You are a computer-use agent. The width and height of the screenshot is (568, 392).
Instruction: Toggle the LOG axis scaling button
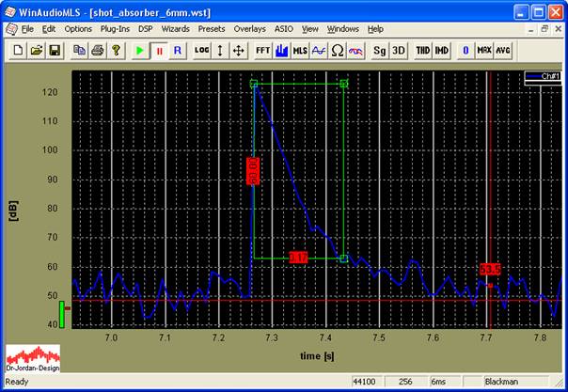(202, 51)
